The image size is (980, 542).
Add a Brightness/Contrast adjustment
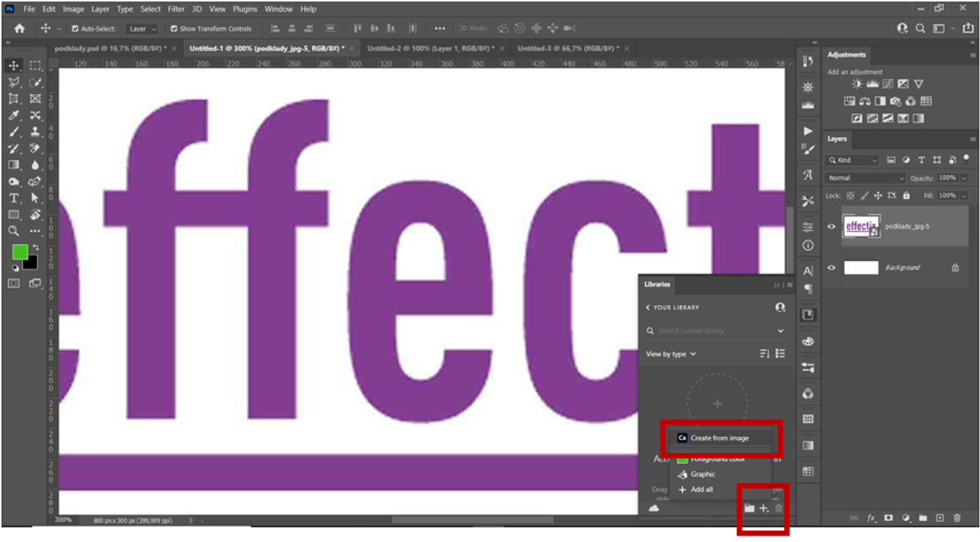pos(857,84)
